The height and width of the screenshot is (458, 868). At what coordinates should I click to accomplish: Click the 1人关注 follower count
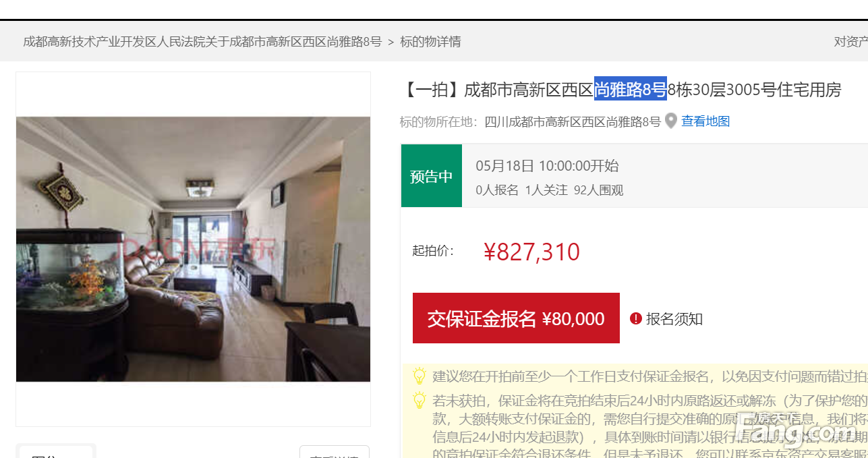546,190
